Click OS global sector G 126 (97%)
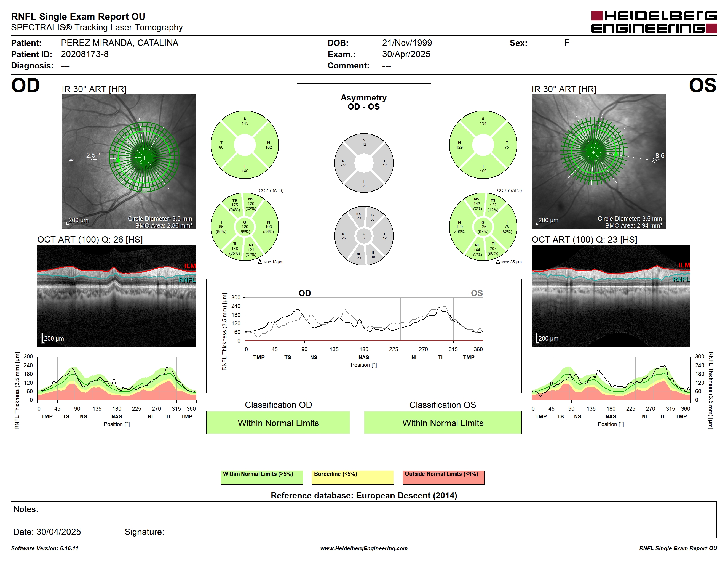 tap(483, 227)
